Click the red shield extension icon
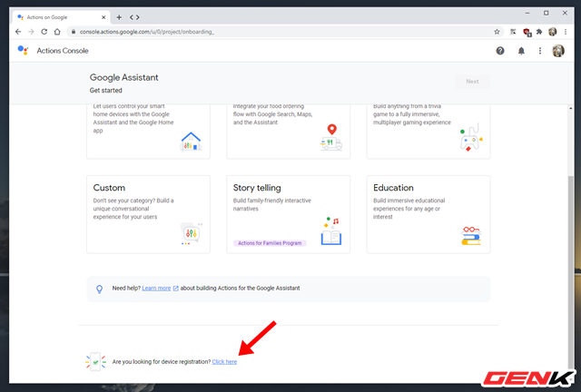This screenshot has width=581, height=392. [527, 33]
